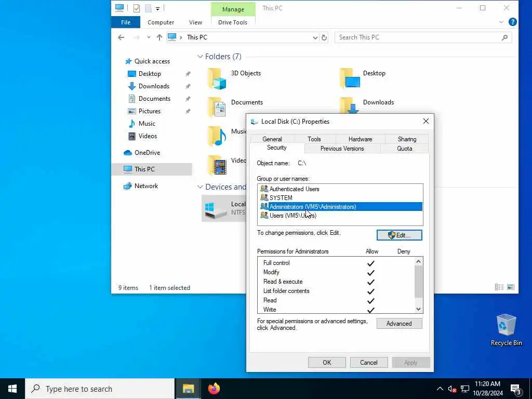Click the New folder quick access icon
This screenshot has height=399, width=532.
click(x=148, y=8)
